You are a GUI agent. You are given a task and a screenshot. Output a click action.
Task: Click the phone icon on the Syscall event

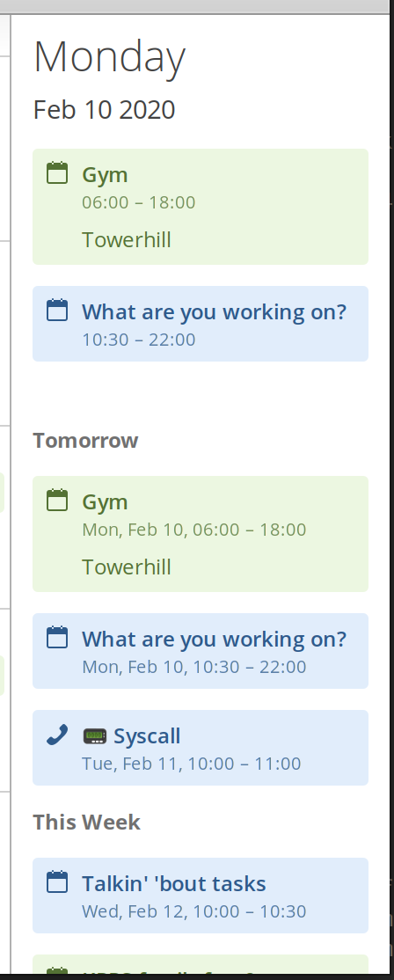(57, 735)
